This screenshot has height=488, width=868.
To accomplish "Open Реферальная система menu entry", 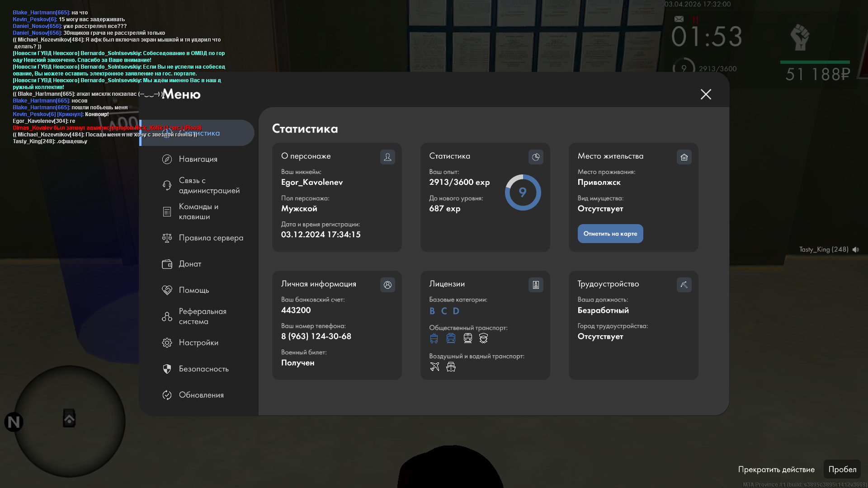I will 202,316.
